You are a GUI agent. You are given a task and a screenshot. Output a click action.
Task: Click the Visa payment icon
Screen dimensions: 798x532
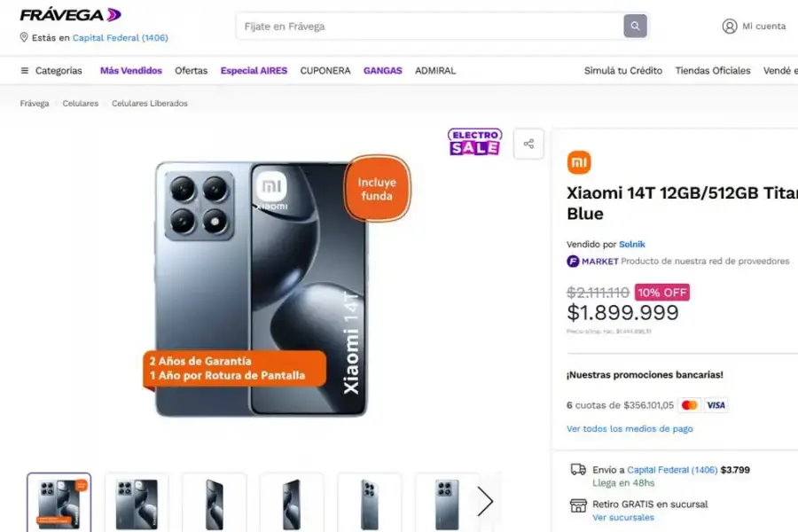click(x=715, y=405)
